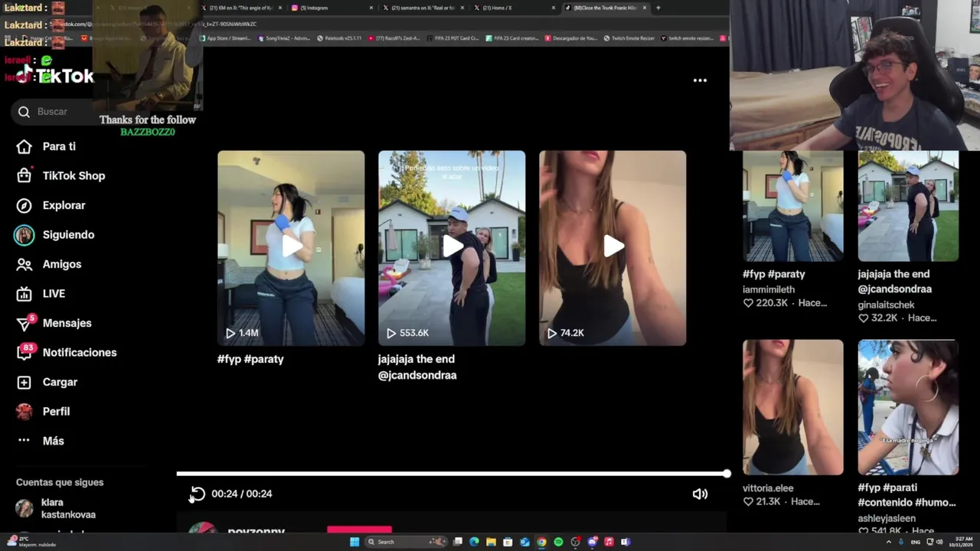Open Google Chrome from taskbar
This screenshot has height=551, width=980.
(541, 542)
